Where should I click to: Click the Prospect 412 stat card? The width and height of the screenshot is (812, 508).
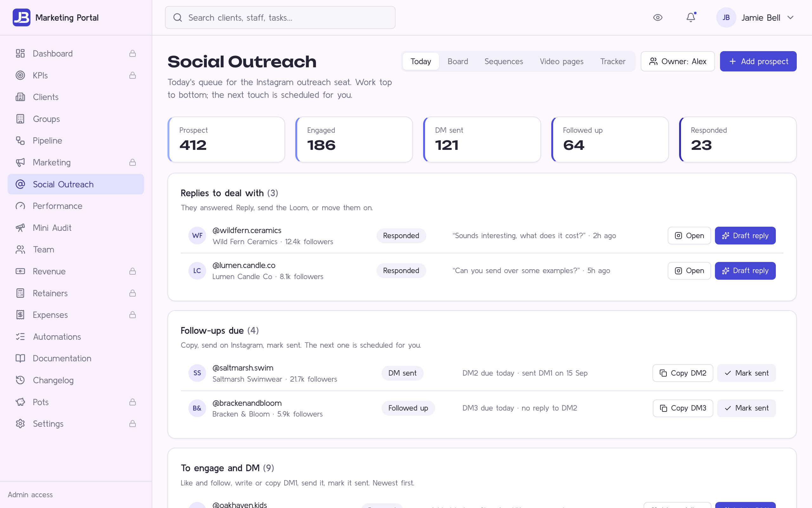226,139
